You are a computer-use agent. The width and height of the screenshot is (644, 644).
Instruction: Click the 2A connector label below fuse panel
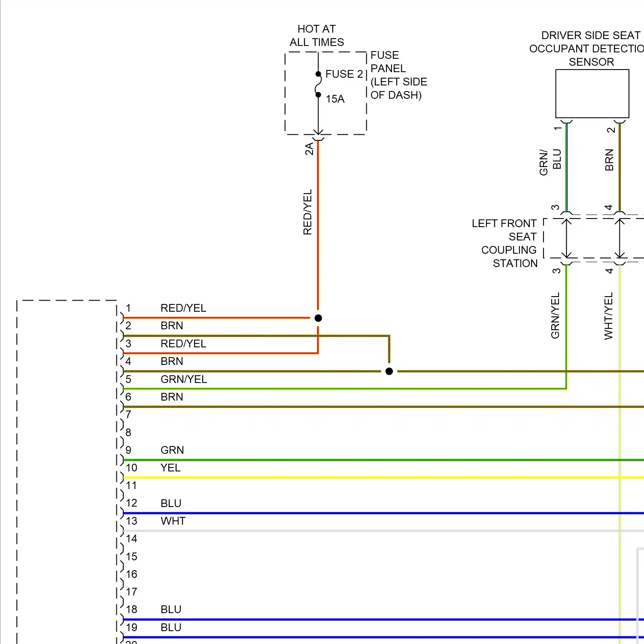(x=309, y=149)
